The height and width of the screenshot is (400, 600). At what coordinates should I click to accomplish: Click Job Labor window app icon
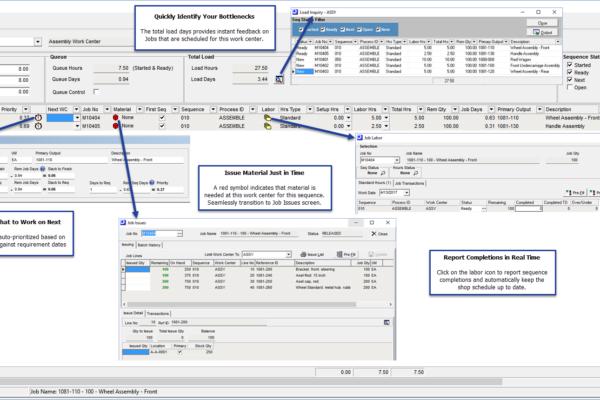tap(360, 137)
